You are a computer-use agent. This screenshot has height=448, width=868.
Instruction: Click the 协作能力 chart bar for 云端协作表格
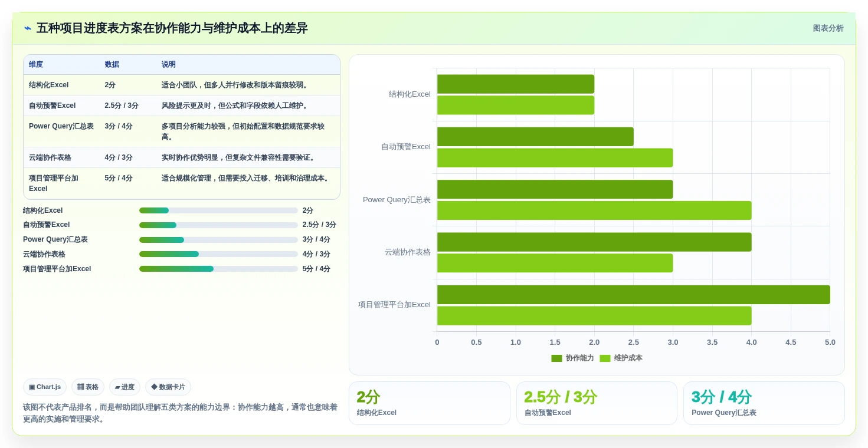pyautogui.click(x=594, y=242)
